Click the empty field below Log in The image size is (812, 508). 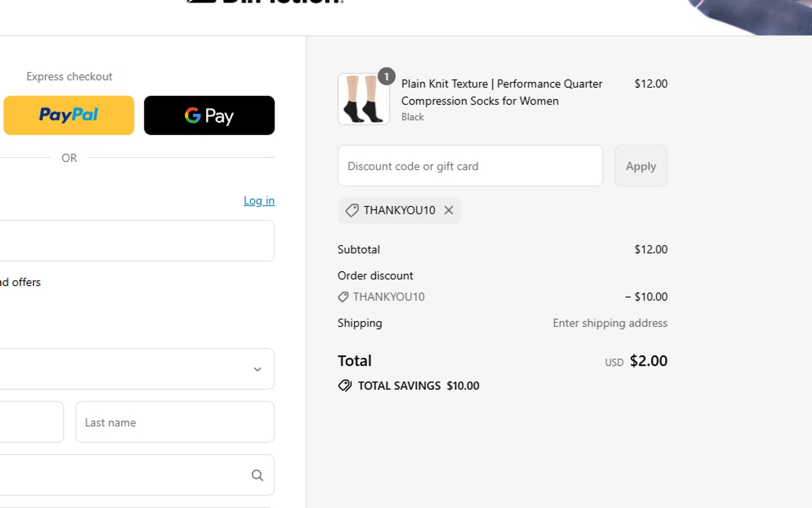click(137, 241)
